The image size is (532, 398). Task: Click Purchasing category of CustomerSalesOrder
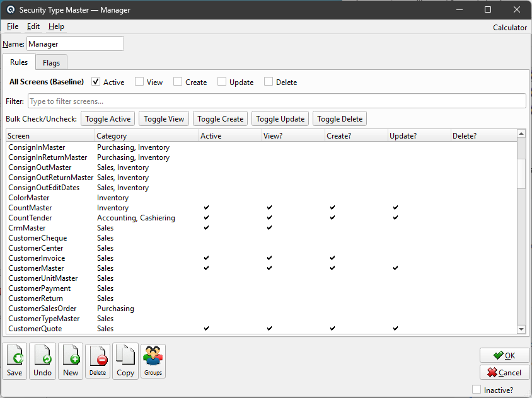[115, 309]
